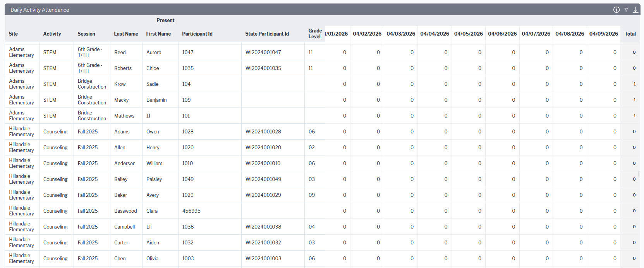Sort by the Session column header
Viewport: 644px width, 268px height.
[x=86, y=34]
